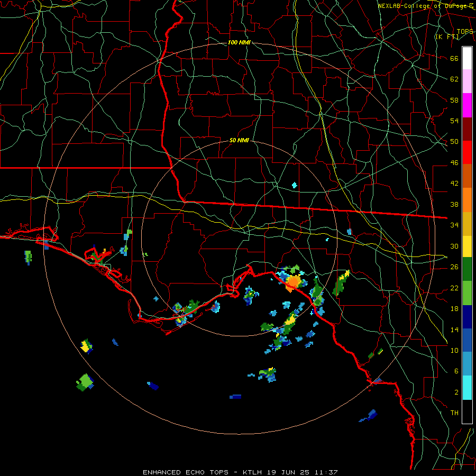Click the 'KTLH' radar site identifier
476x476 pixels.
pos(253,472)
